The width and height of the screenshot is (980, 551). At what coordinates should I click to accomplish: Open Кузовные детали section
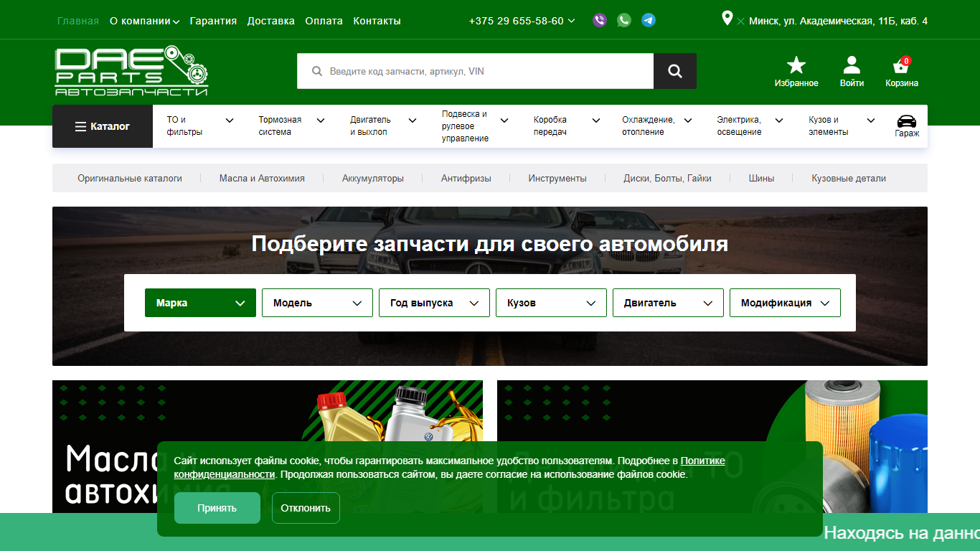point(849,178)
